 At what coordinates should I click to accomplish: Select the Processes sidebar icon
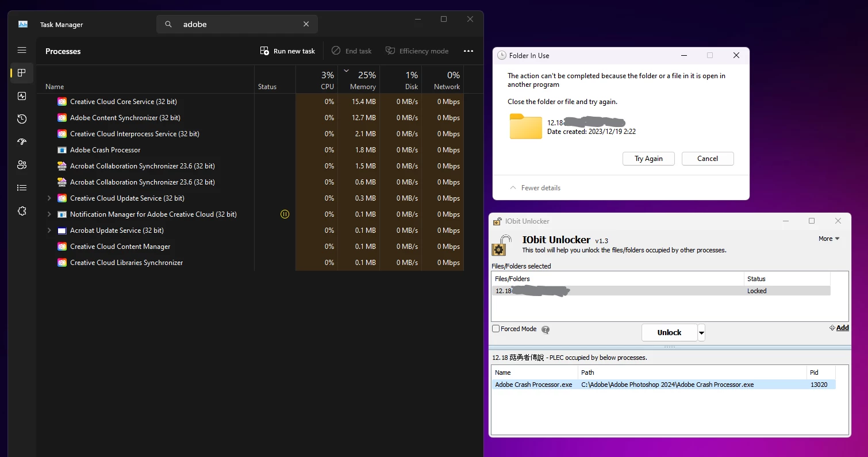22,73
